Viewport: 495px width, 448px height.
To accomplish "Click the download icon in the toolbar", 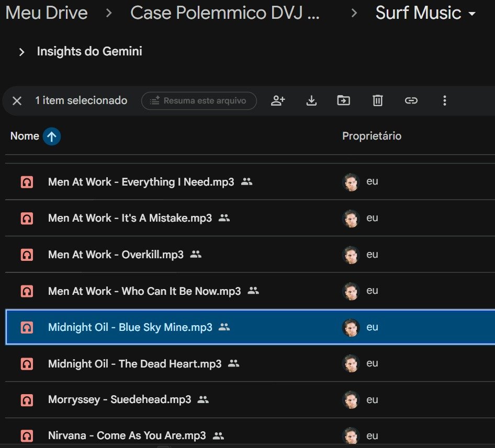I will [x=311, y=100].
